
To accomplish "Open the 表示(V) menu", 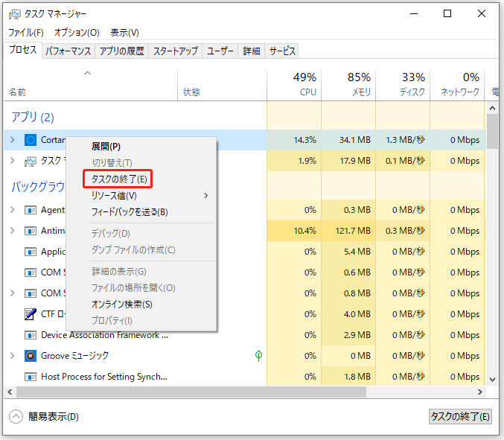I will pos(125,33).
